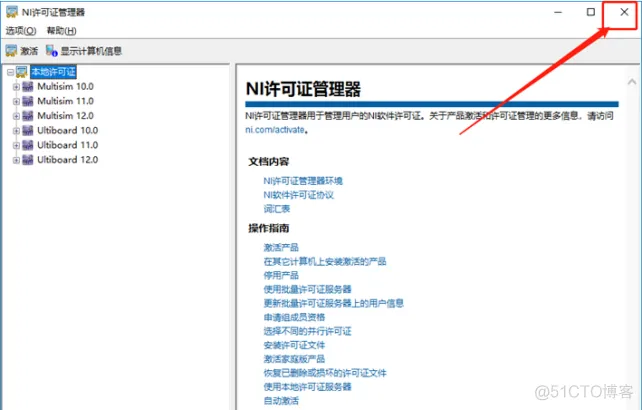Close the NI许可证管理器 window
This screenshot has height=410, width=643.
click(x=624, y=12)
